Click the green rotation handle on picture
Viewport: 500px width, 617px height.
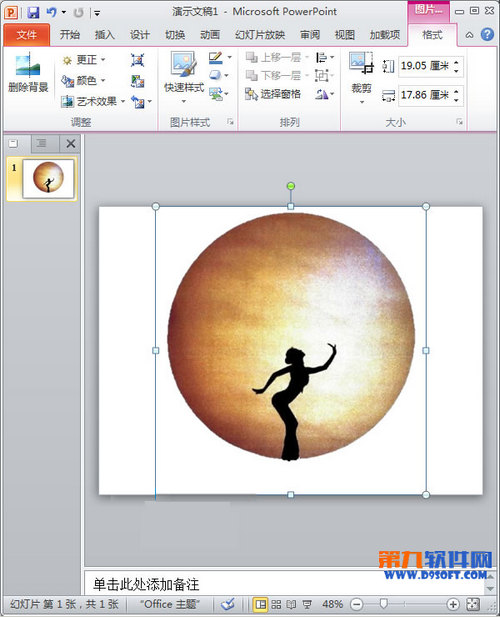point(291,186)
